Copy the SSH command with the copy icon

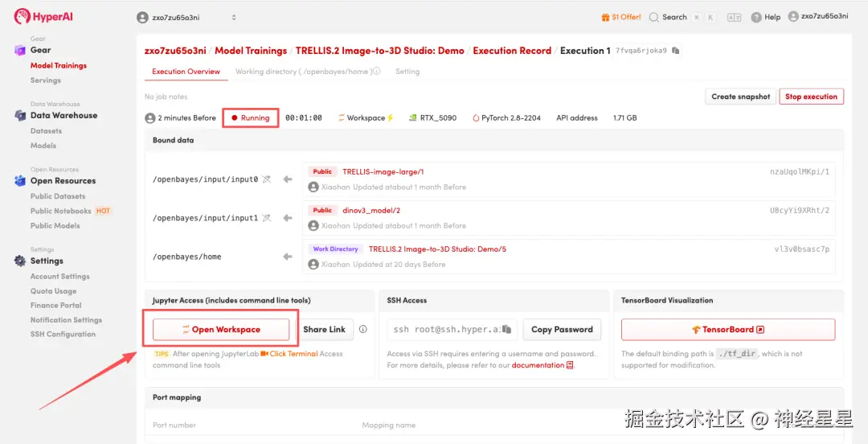click(506, 329)
